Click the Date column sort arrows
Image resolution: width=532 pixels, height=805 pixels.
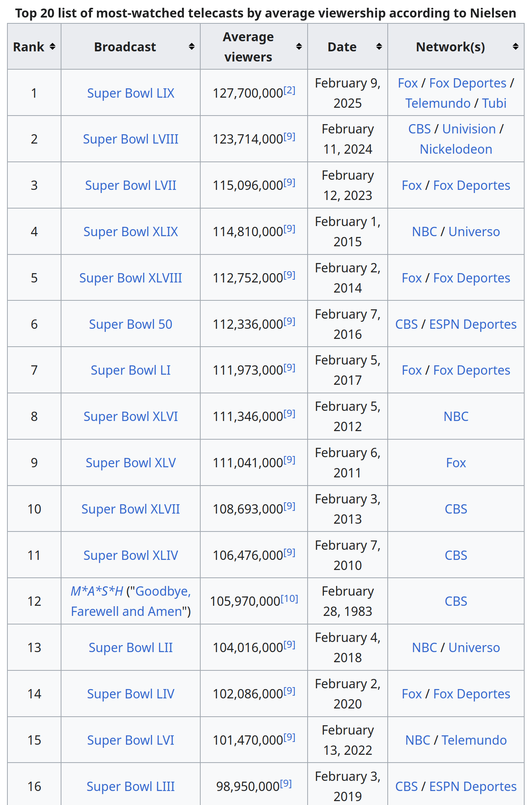tap(379, 47)
